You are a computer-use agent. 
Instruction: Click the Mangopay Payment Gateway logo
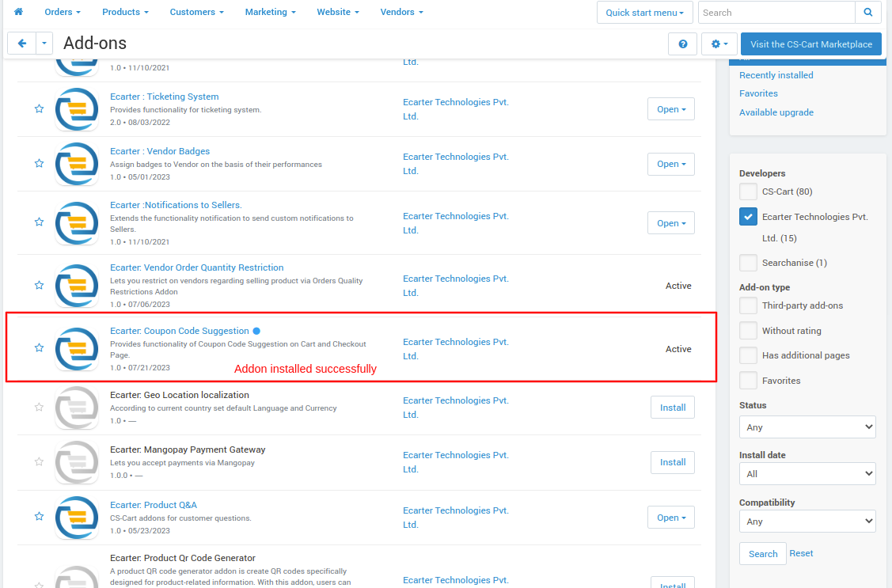[77, 462]
